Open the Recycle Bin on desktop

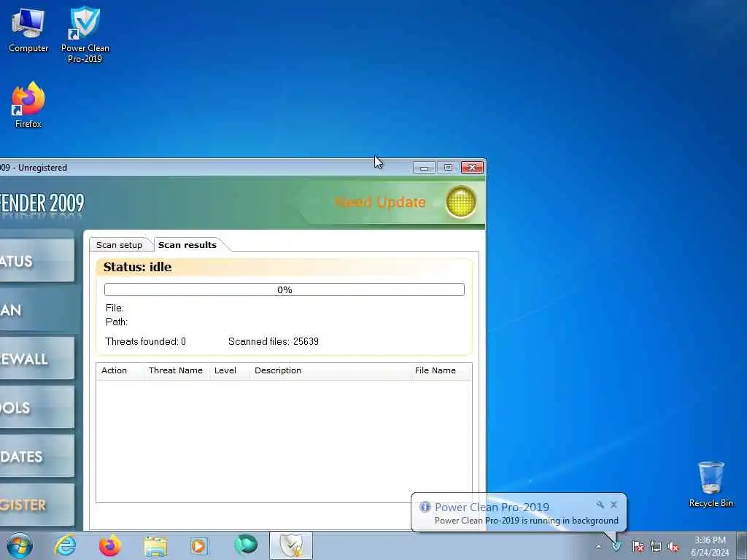click(x=711, y=484)
